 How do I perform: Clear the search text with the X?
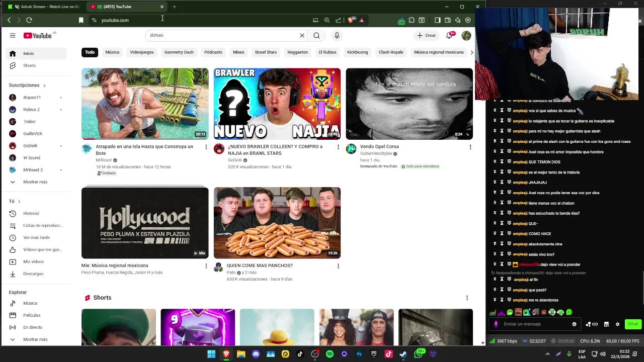302,35
